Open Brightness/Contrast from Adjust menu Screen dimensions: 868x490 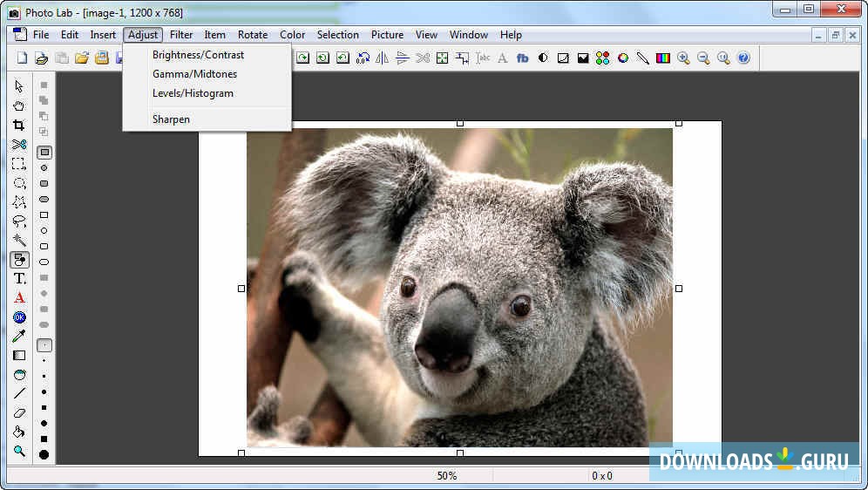tap(198, 55)
